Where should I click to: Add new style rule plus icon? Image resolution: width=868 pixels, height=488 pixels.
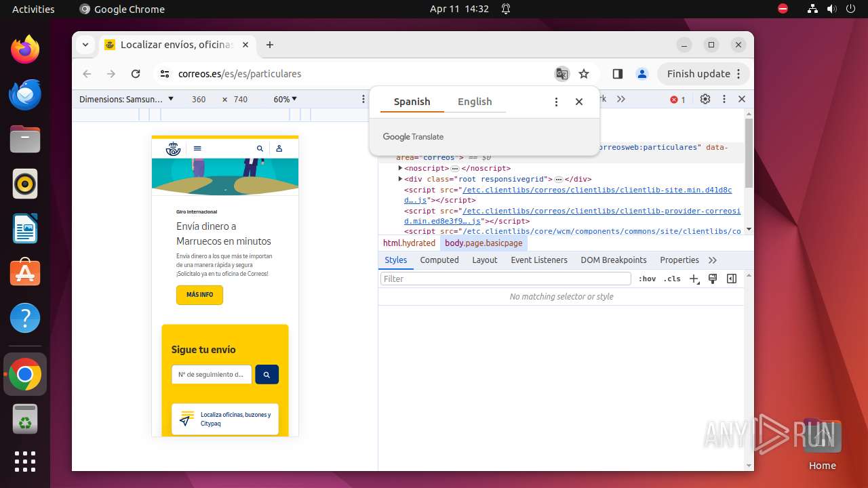[x=694, y=279]
